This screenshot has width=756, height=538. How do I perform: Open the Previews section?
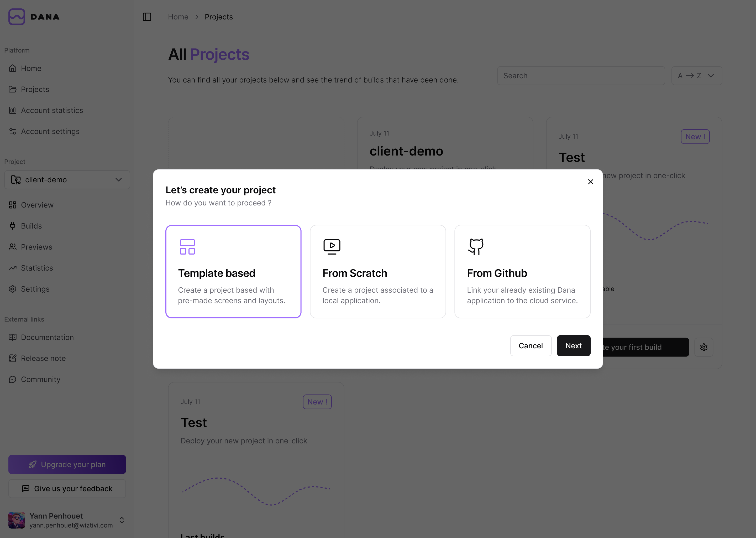tap(36, 247)
